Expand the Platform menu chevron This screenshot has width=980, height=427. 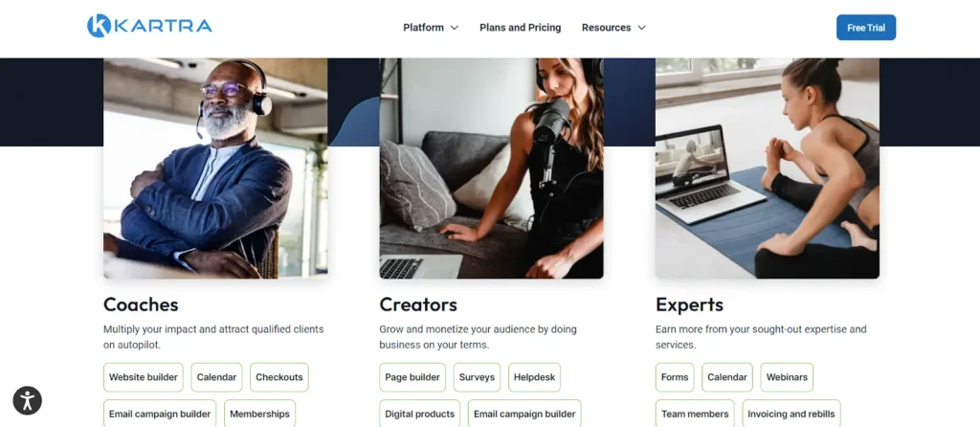[455, 28]
